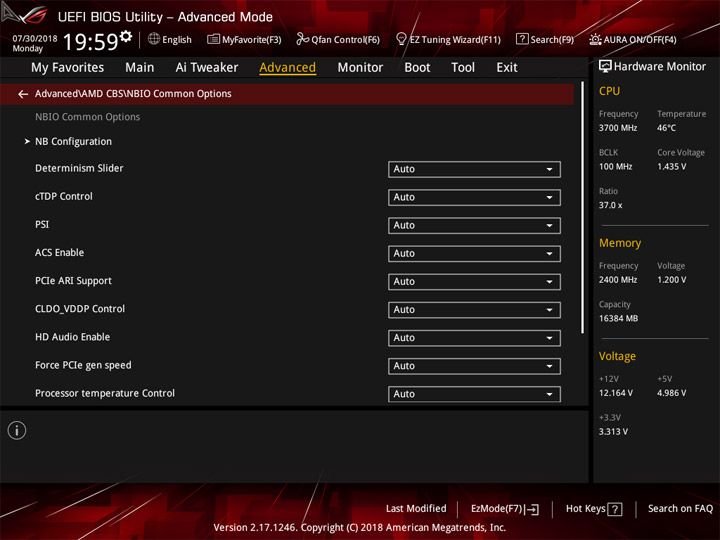Switch to the My Favorites tab
Screen dimensions: 720x540
tap(68, 68)
